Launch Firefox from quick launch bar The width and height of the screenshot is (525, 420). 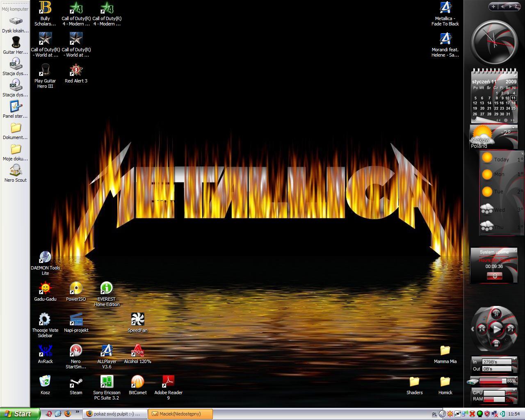coord(67,414)
